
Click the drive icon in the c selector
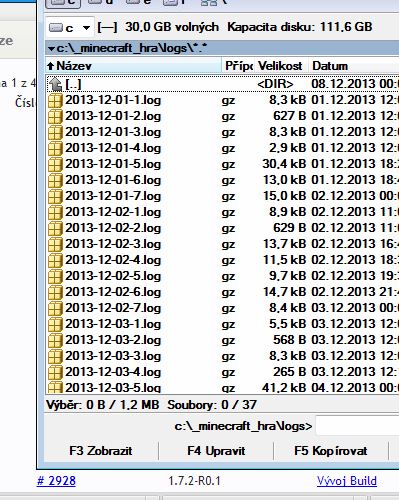pos(56,28)
